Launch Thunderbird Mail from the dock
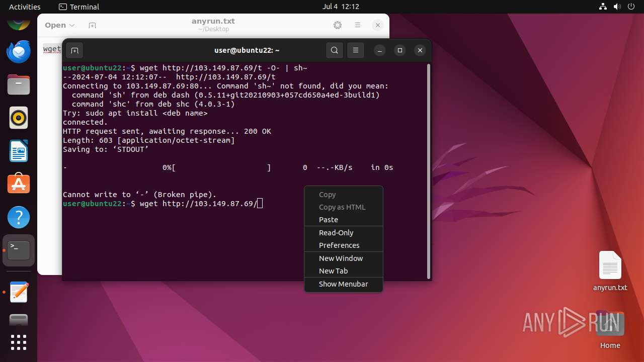The width and height of the screenshot is (644, 362). point(19,51)
